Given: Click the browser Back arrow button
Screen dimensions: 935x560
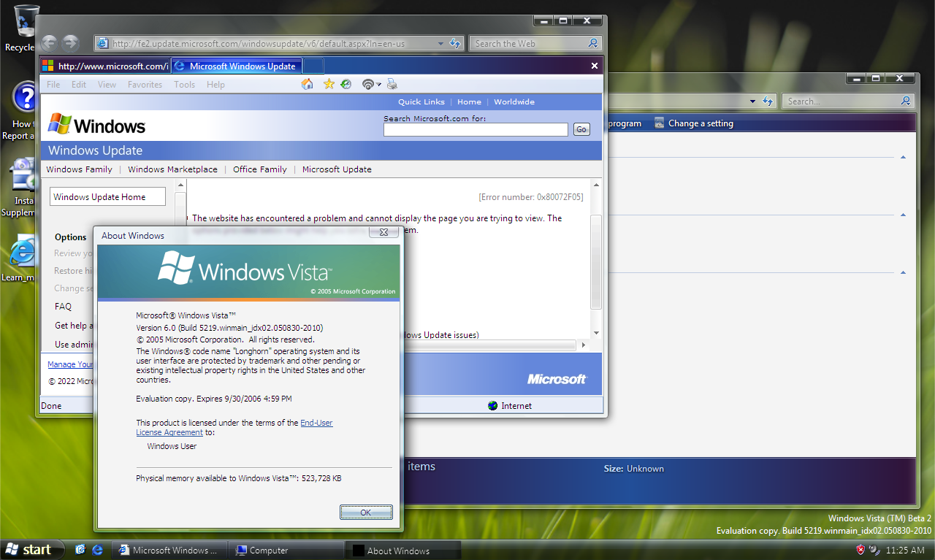Looking at the screenshot, I should tap(50, 43).
